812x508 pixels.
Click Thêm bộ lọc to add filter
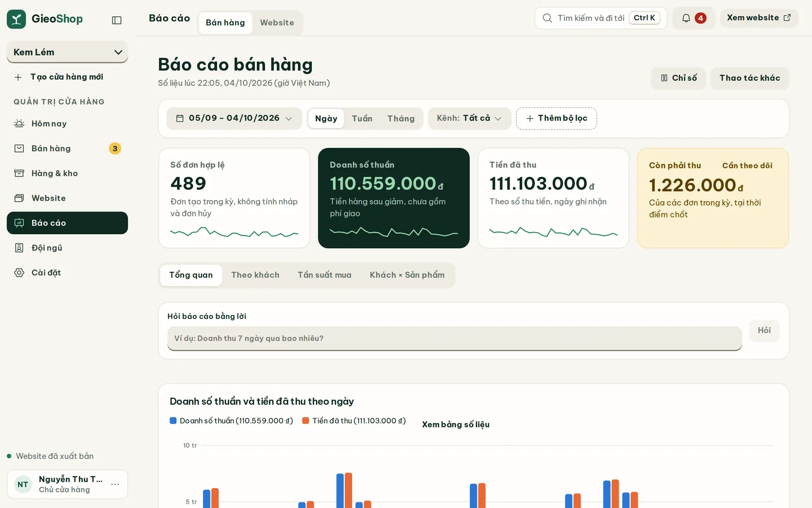click(x=556, y=118)
